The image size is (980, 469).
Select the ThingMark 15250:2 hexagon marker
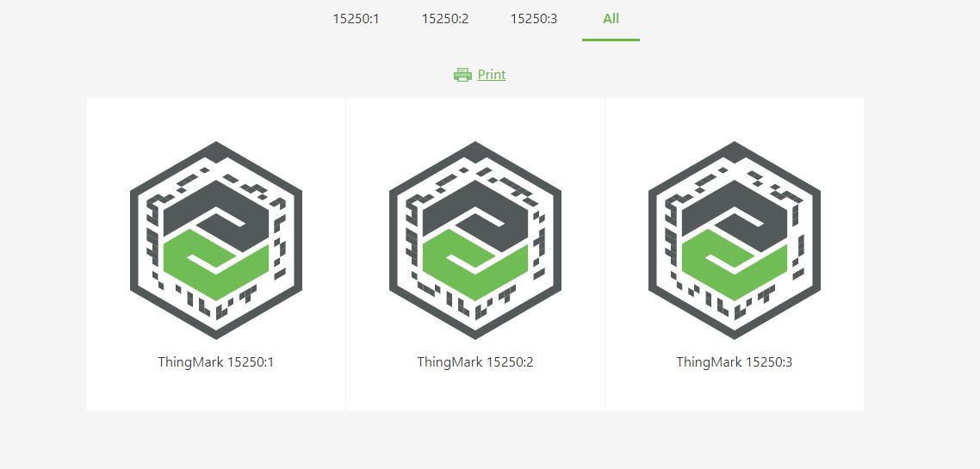click(475, 240)
